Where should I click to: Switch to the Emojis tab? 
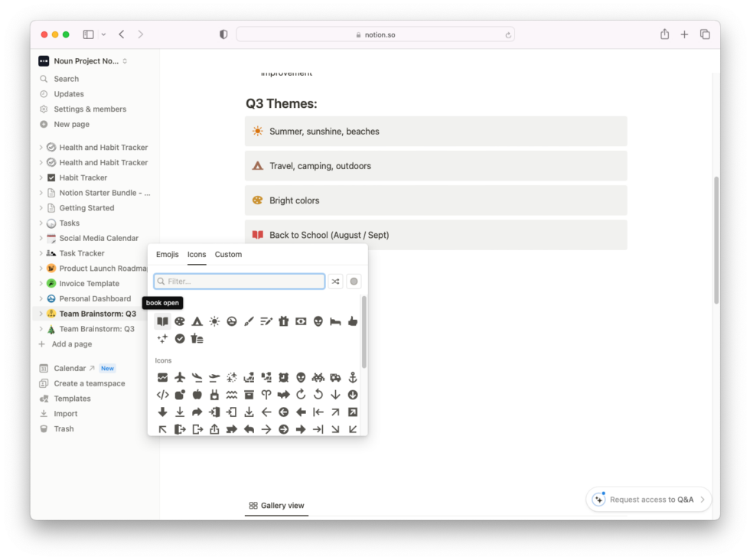167,254
